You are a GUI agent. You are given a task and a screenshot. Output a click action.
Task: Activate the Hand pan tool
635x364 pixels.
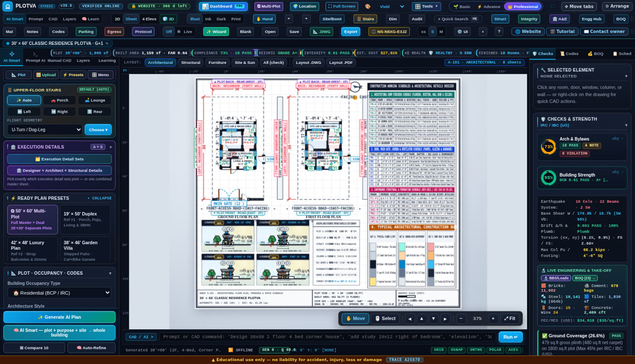(x=264, y=19)
